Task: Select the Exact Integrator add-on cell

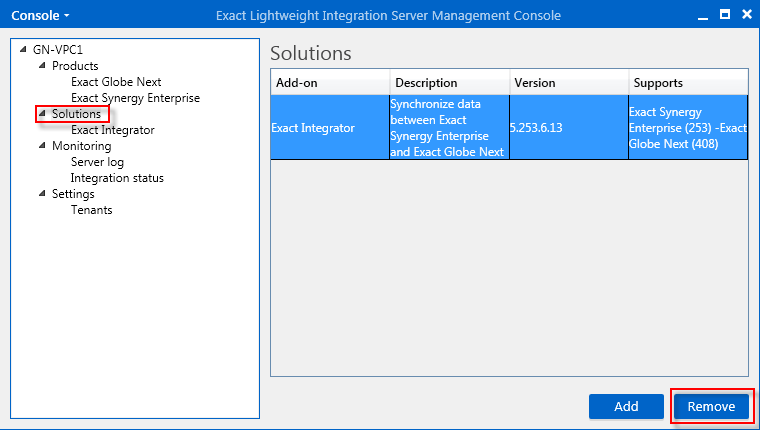Action: 330,127
